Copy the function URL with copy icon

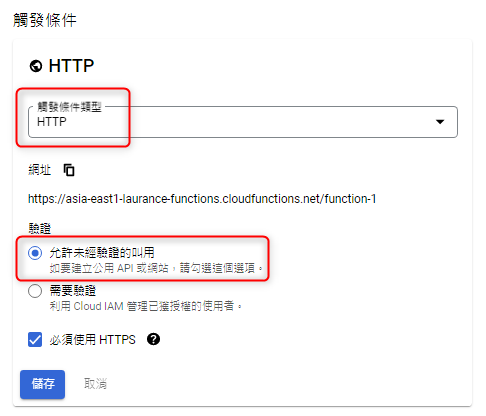[69, 170]
